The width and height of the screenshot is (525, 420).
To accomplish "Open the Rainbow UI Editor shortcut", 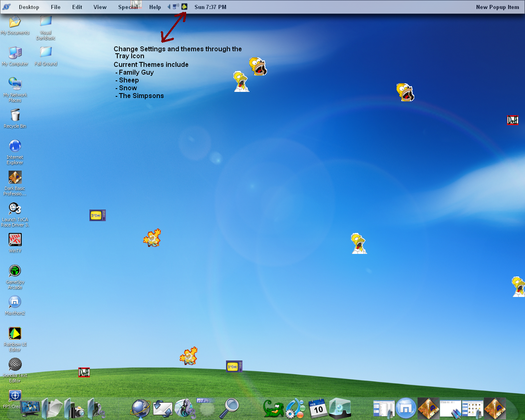I will click(15, 339).
